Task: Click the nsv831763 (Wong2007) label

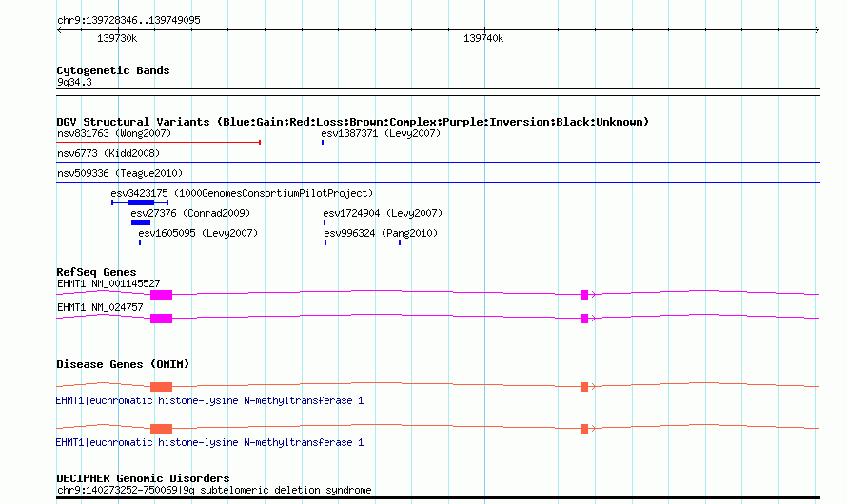Action: [114, 133]
